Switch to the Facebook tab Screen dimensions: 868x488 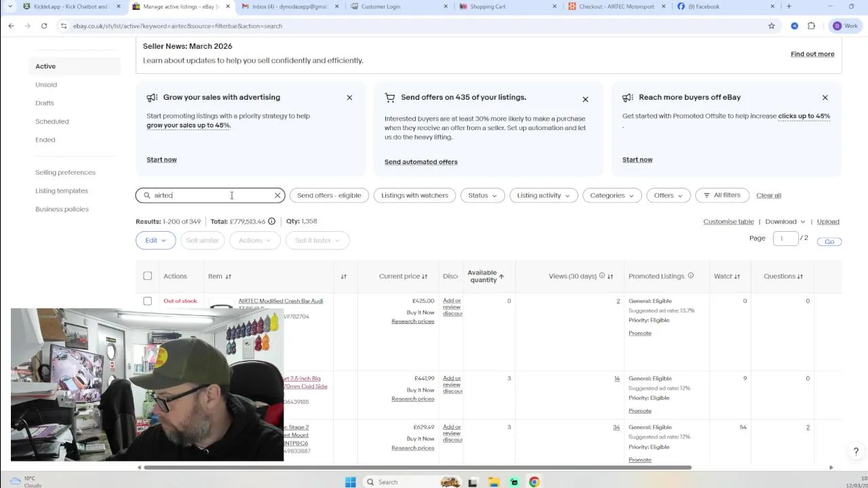726,6
